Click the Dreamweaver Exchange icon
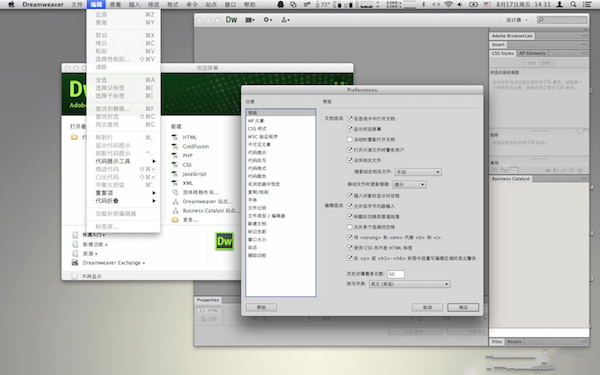The width and height of the screenshot is (600, 375). [x=75, y=262]
